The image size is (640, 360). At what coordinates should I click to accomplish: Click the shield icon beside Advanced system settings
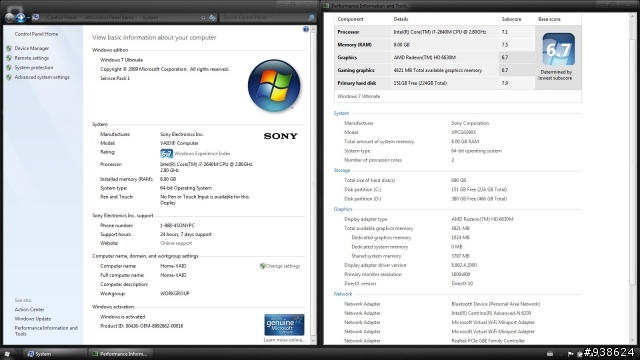[x=9, y=77]
